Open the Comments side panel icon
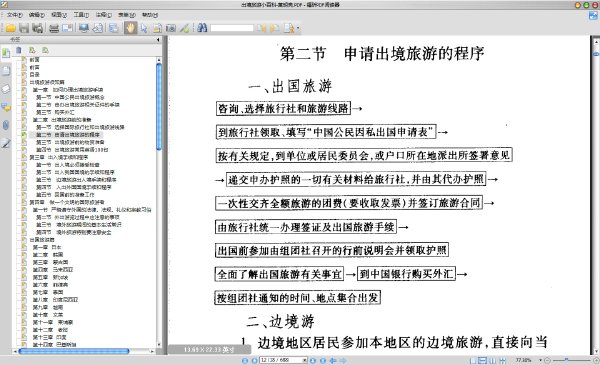 coord(6,107)
